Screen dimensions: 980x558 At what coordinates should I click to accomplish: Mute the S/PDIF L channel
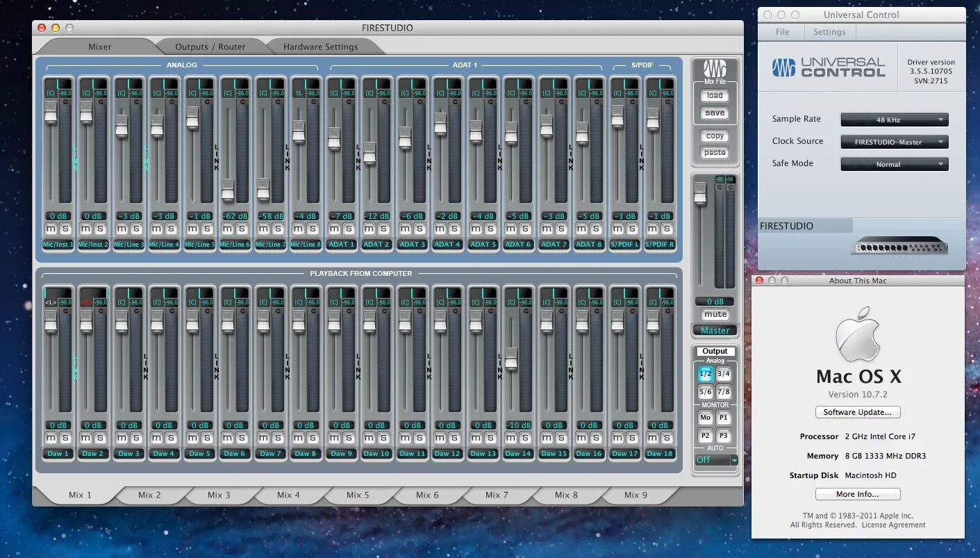(x=617, y=229)
